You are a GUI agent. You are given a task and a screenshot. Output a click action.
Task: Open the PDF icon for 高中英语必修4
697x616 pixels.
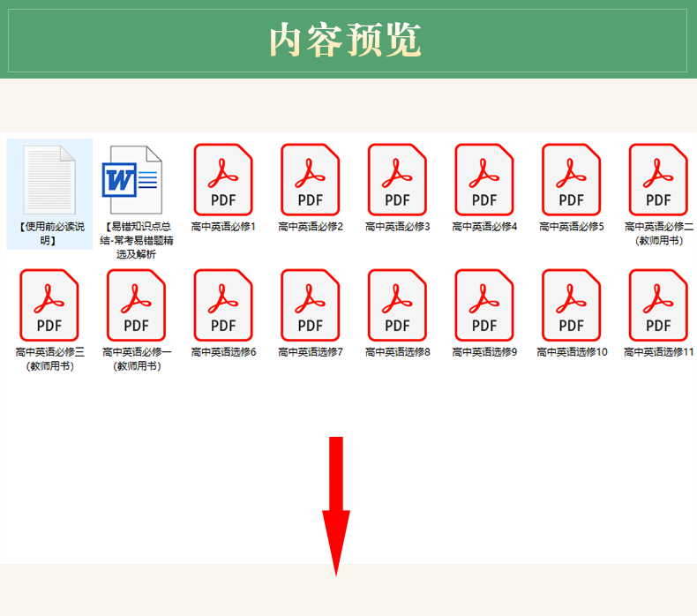(x=484, y=180)
